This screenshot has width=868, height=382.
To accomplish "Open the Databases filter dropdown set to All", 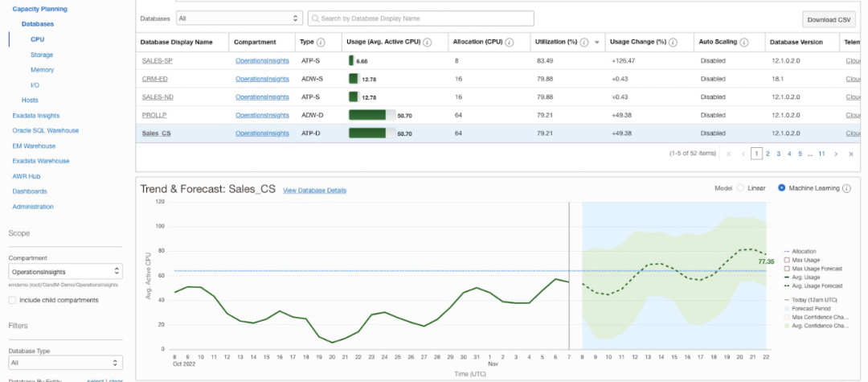I will pos(237,18).
